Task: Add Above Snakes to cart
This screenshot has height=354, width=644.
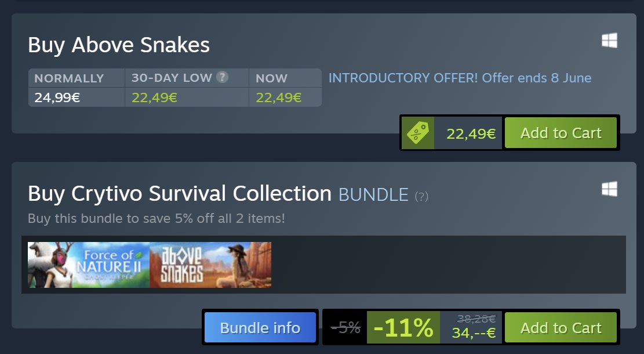Action: (561, 133)
